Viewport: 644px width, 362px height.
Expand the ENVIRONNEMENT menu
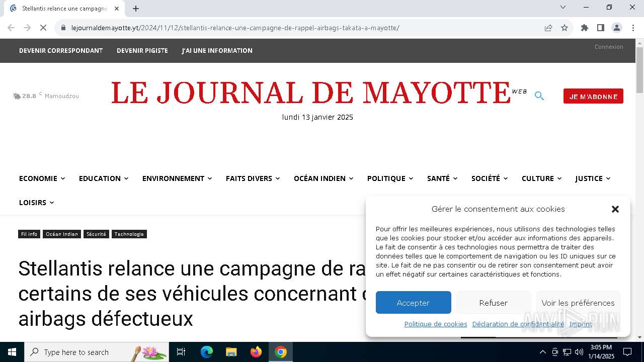tap(177, 178)
